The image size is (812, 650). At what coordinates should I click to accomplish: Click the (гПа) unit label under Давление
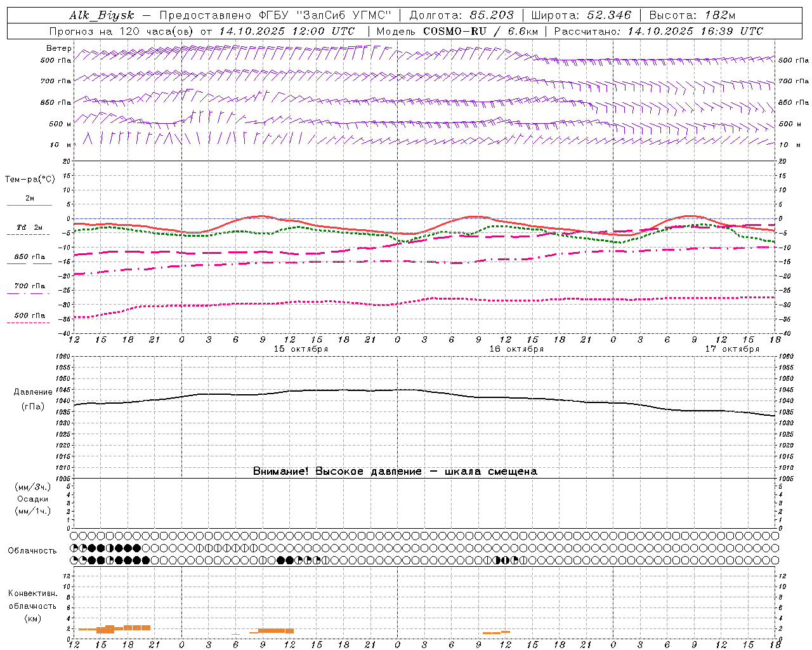33,407
